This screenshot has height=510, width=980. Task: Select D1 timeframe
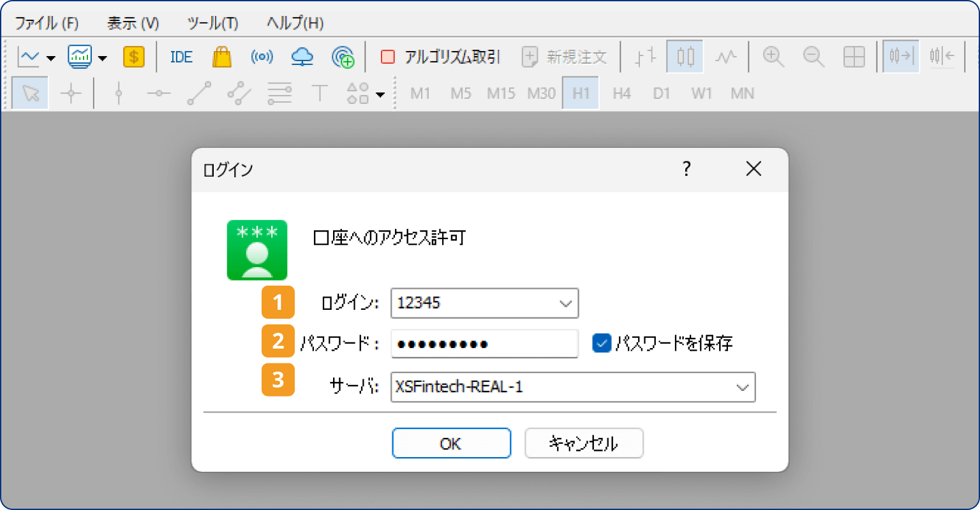[662, 94]
